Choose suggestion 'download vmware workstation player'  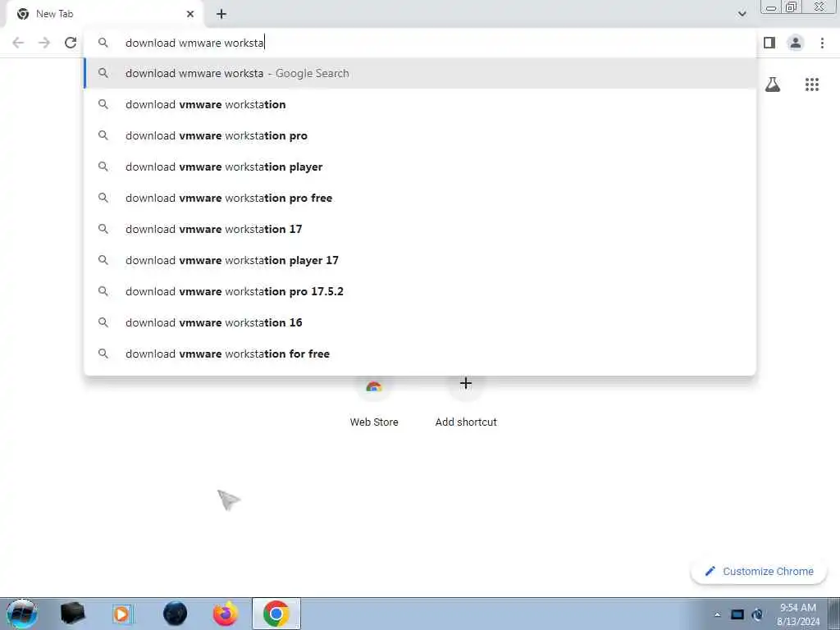[x=420, y=167]
